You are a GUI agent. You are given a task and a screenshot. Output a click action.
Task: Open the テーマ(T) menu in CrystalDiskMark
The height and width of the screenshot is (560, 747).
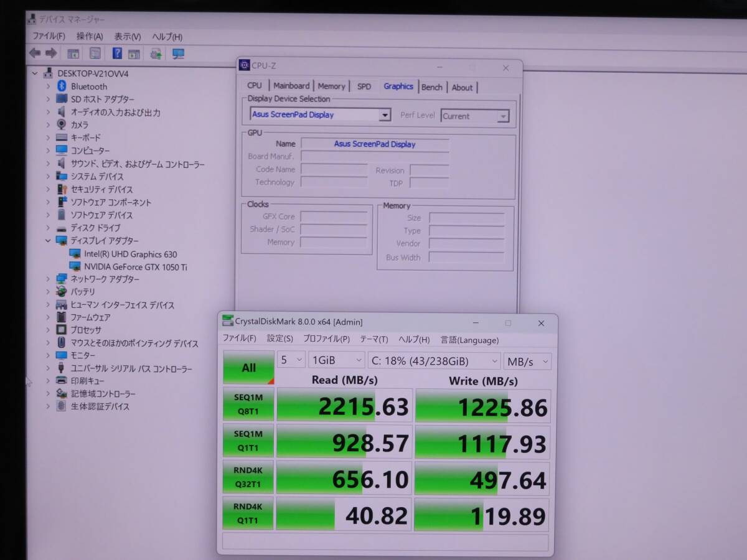(x=374, y=339)
